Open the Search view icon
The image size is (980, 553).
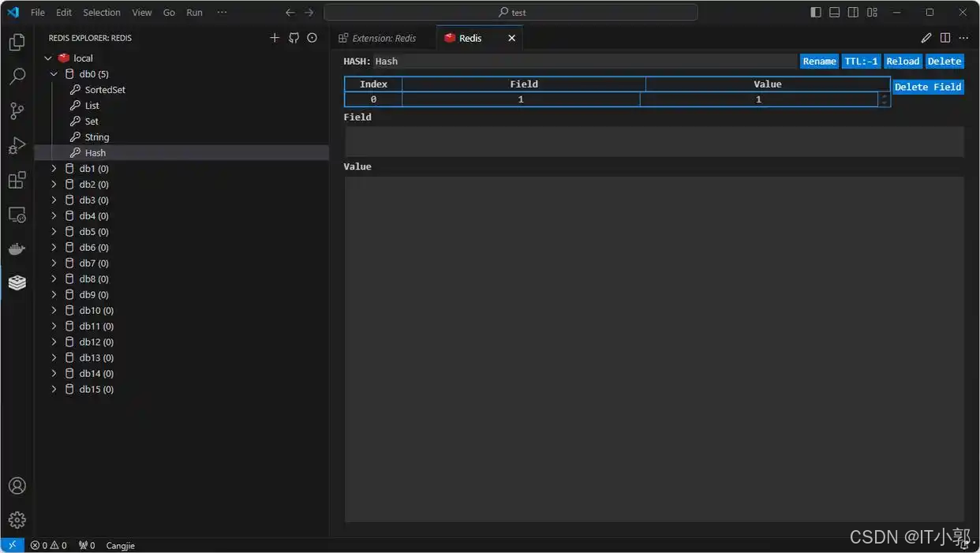(17, 77)
